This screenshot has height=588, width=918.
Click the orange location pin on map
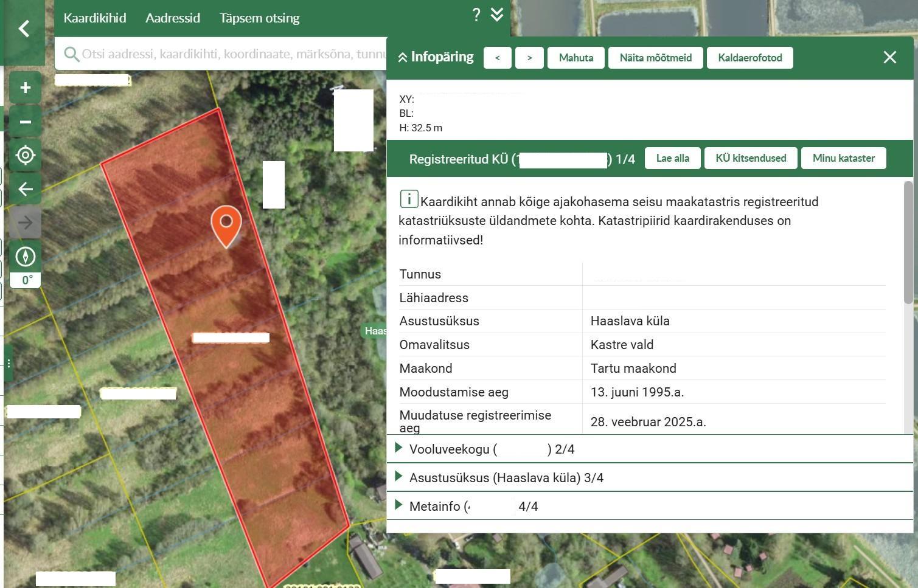point(226,224)
